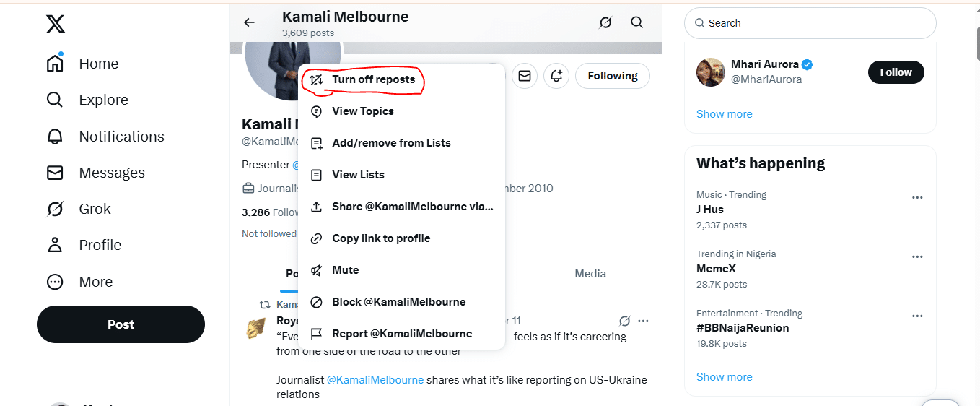Open direct message envelope icon on profile

[525, 76]
